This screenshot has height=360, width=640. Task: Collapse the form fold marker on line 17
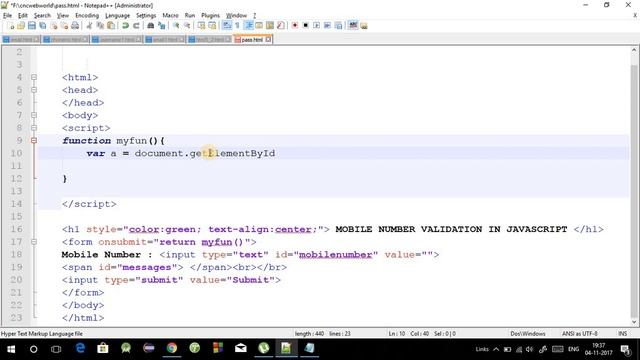click(34, 242)
